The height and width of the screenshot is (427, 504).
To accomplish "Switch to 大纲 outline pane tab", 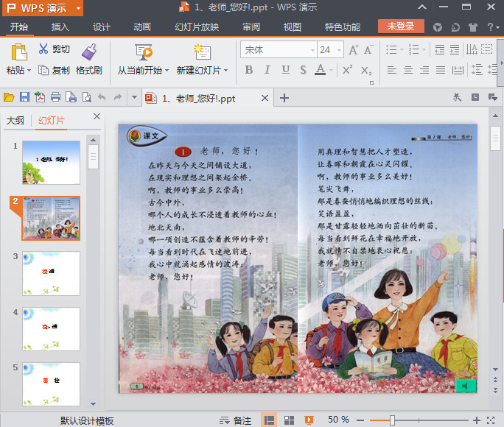I will coord(15,121).
